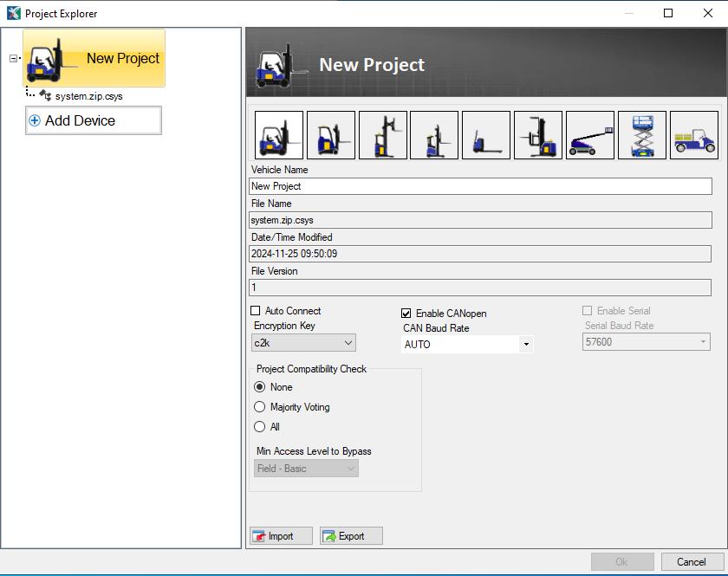Screen dimensions: 728x576
Task: Select the counterbalance forklift vehicle icon
Action: [279, 135]
